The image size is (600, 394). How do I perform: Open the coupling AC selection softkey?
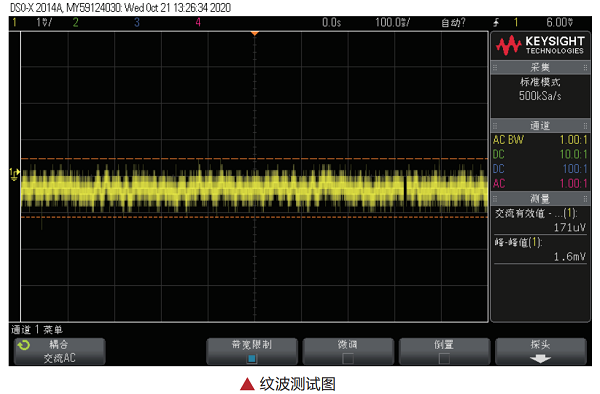pos(60,351)
